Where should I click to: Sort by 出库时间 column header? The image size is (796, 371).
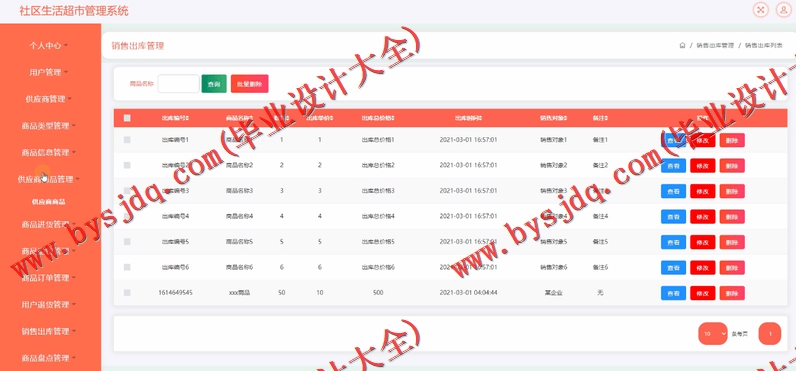coord(468,118)
